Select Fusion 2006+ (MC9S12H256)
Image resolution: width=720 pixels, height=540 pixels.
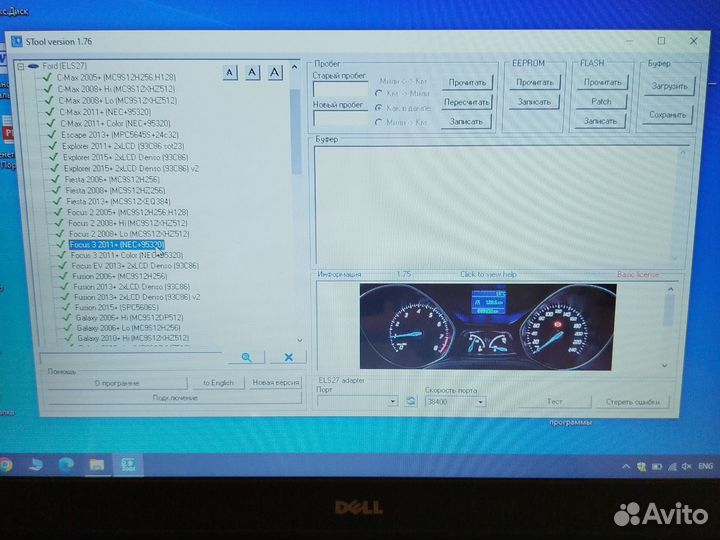[x=119, y=276]
